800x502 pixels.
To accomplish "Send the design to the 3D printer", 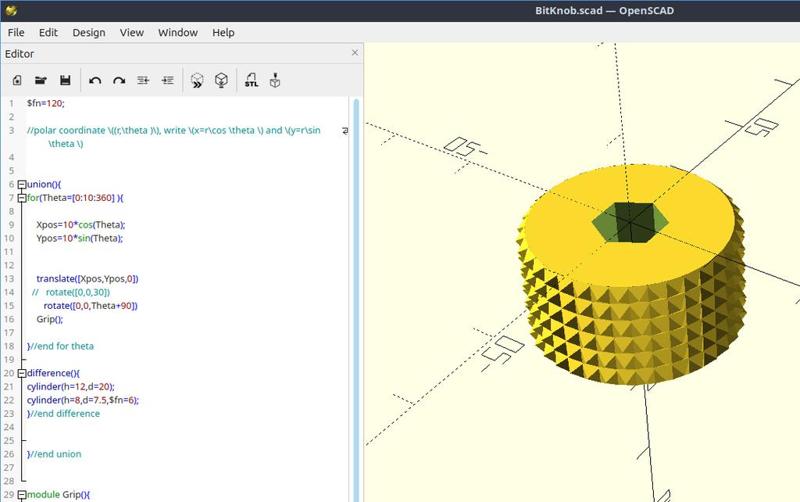I will [x=276, y=80].
